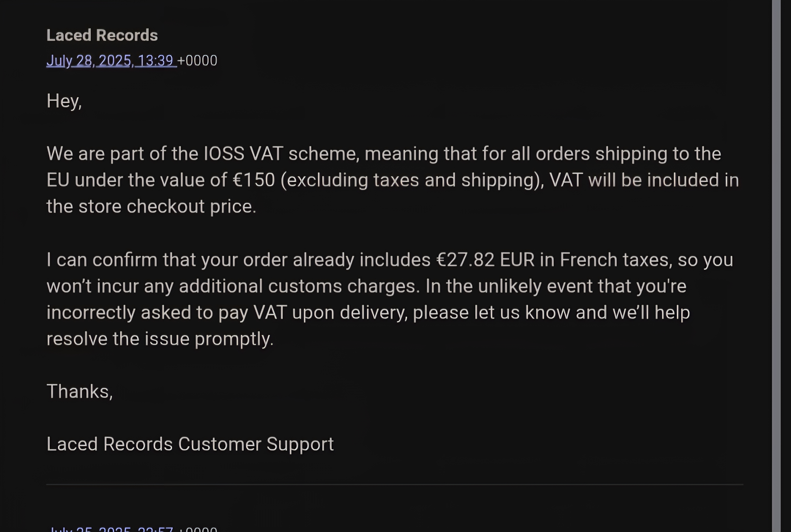The image size is (791, 532).
Task: Click the 'Thanks,' closing line
Action: coord(79,391)
